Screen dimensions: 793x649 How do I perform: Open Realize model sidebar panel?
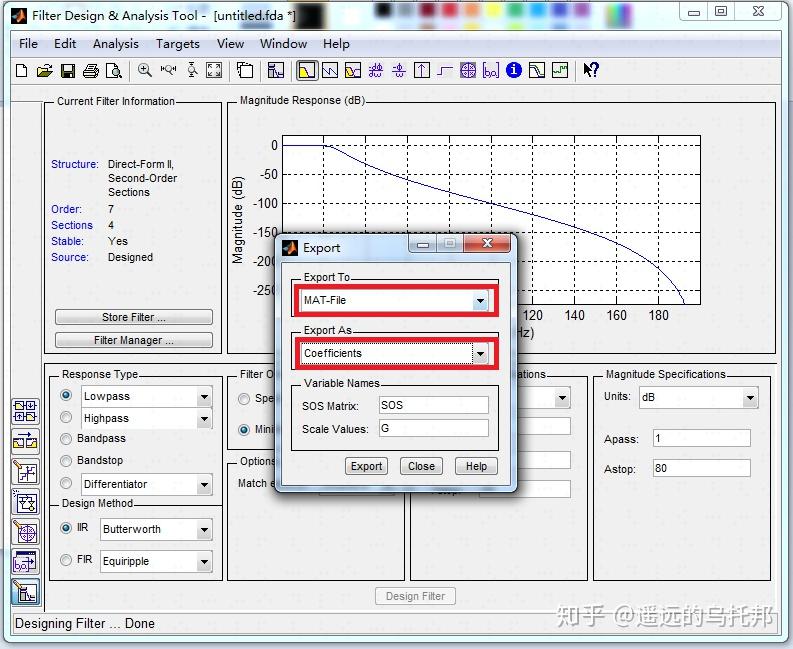[x=25, y=502]
